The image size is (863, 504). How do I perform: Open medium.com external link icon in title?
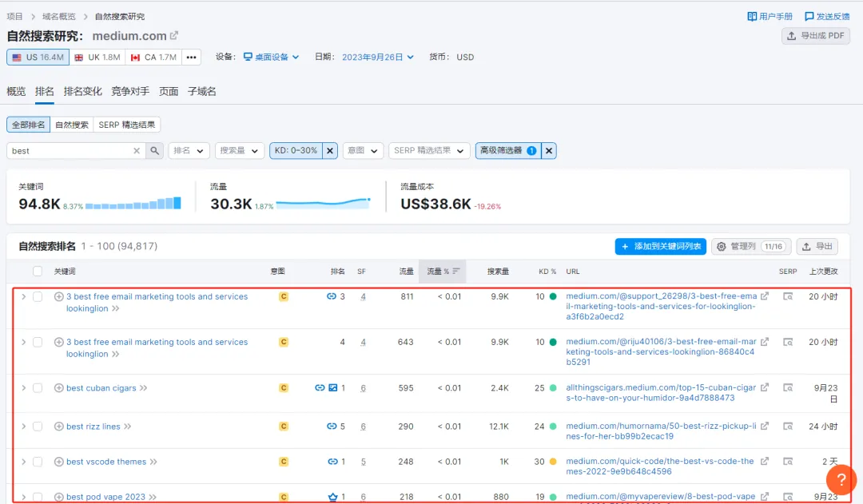click(x=174, y=36)
